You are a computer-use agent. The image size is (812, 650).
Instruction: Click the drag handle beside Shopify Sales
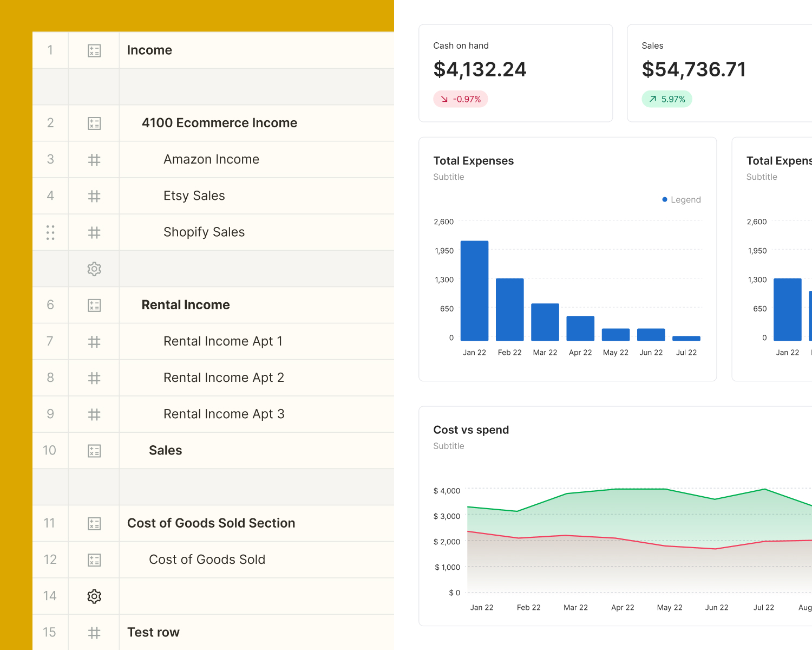[50, 232]
